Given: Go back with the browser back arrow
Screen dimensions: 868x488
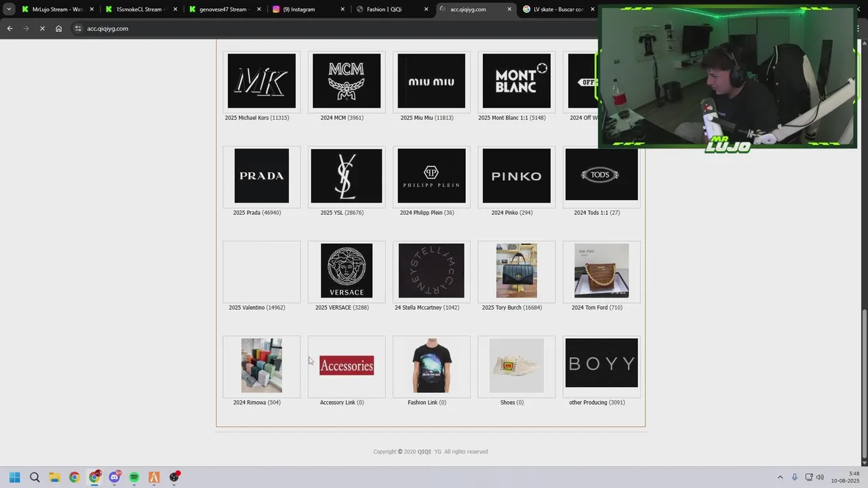Looking at the screenshot, I should point(9,28).
